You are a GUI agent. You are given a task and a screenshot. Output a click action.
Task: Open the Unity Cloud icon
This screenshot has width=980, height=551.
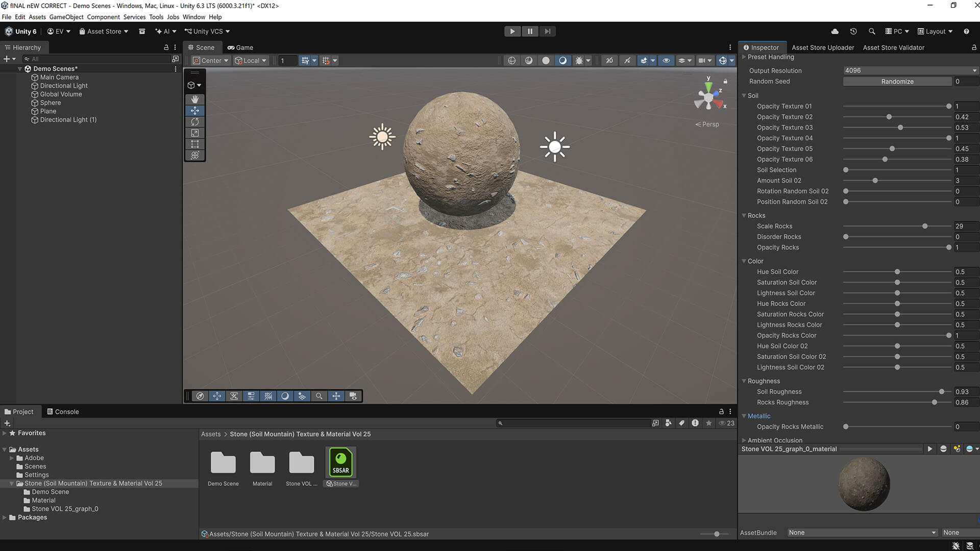835,31
